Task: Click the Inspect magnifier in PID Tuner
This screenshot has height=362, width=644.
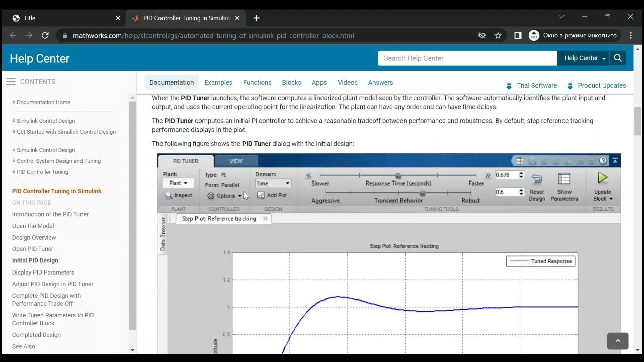Action: point(169,195)
